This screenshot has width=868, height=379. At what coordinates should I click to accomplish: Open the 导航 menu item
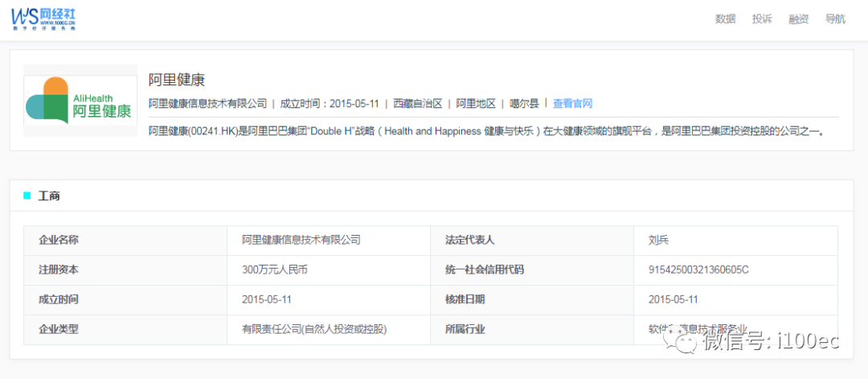[x=835, y=19]
